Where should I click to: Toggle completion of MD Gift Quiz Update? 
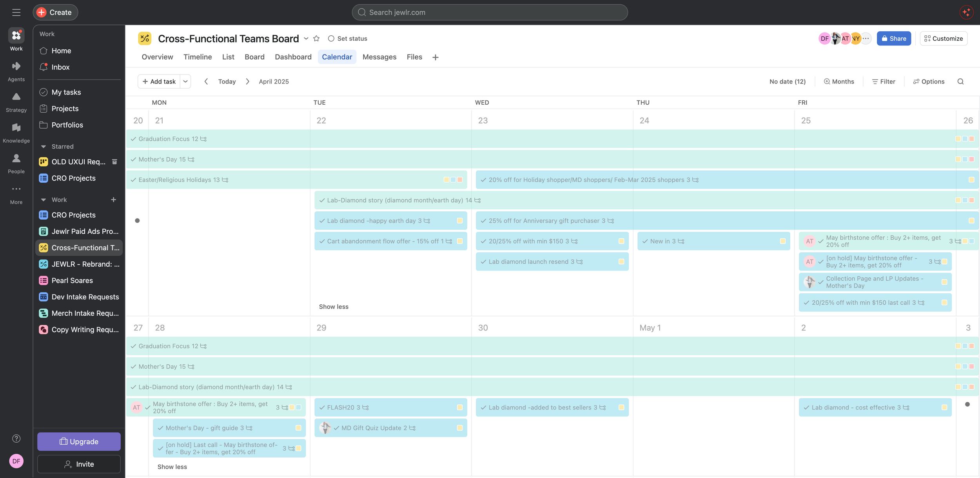pos(336,428)
